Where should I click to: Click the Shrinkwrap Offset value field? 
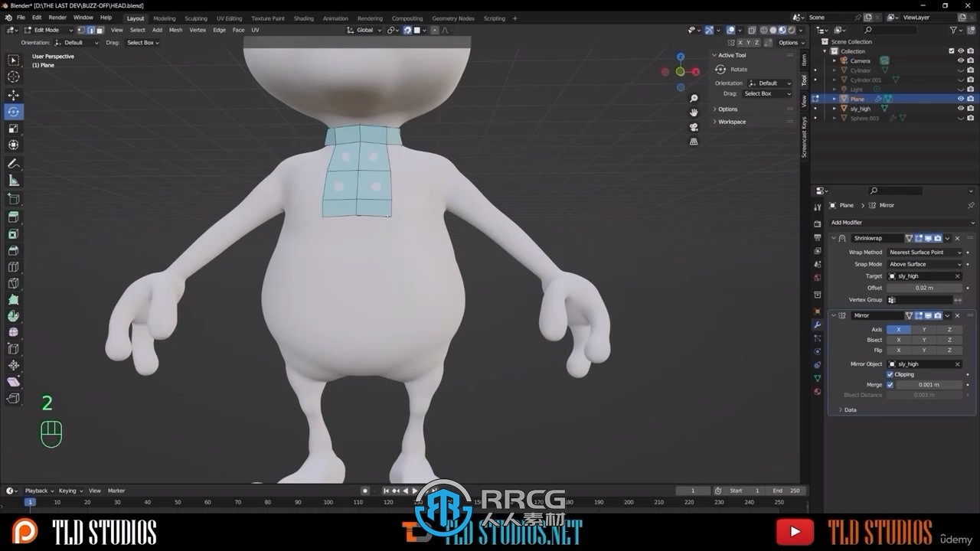tap(925, 288)
